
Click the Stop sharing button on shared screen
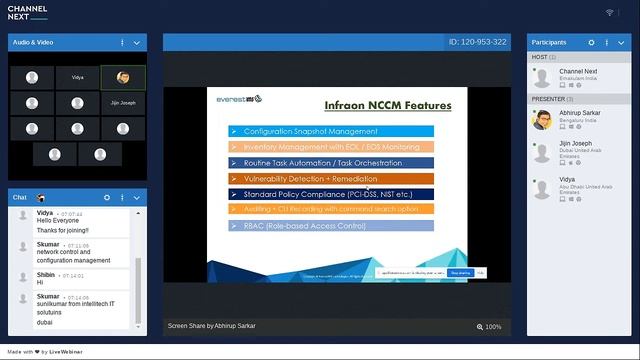[x=461, y=273]
